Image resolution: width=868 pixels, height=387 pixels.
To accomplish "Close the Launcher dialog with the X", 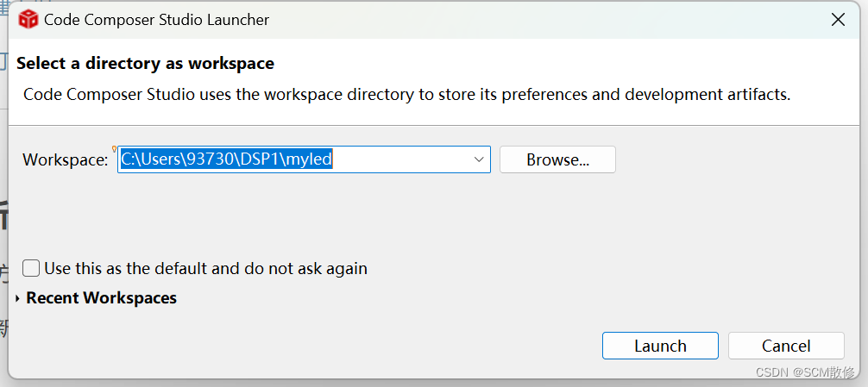I will [x=838, y=20].
